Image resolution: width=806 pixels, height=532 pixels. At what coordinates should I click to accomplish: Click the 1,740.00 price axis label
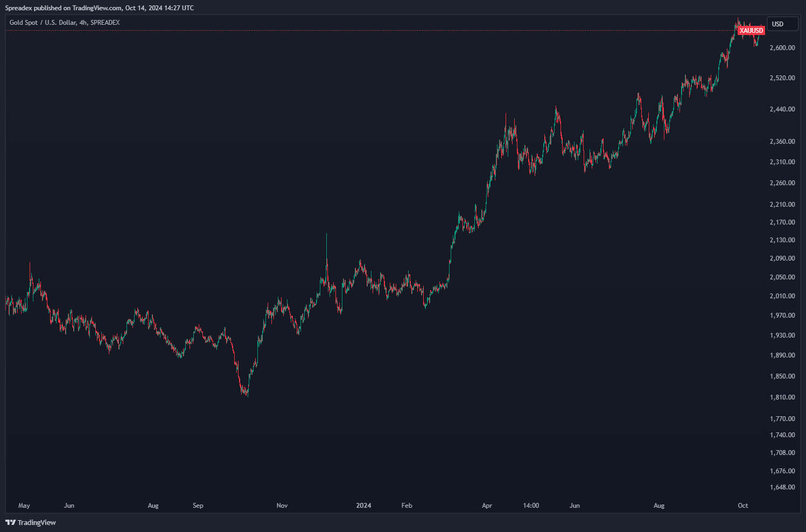782,435
